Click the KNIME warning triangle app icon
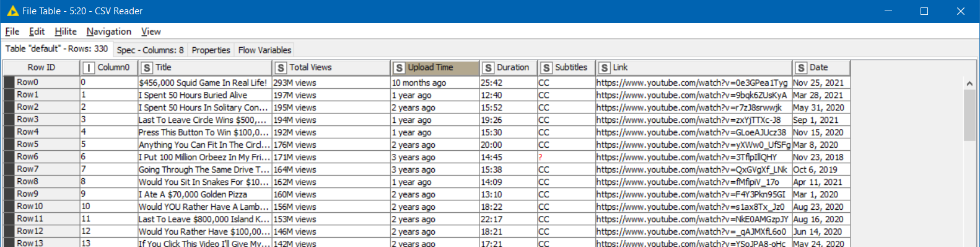Viewport: 980px width, 247px height. pyautogui.click(x=12, y=11)
